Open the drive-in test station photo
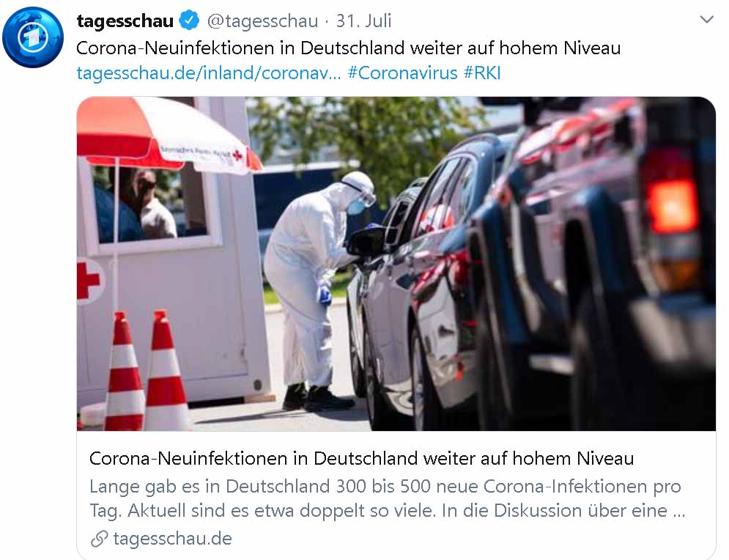729x560 pixels. pyautogui.click(x=396, y=264)
